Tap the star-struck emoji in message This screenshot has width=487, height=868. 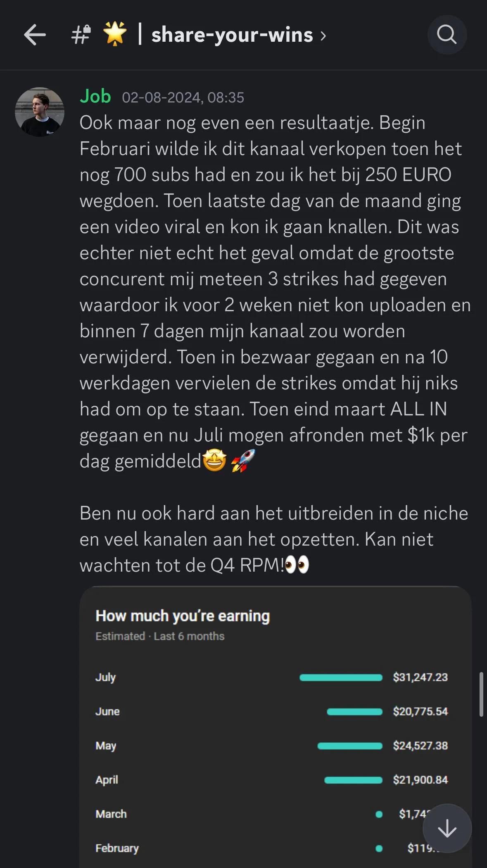click(x=214, y=461)
